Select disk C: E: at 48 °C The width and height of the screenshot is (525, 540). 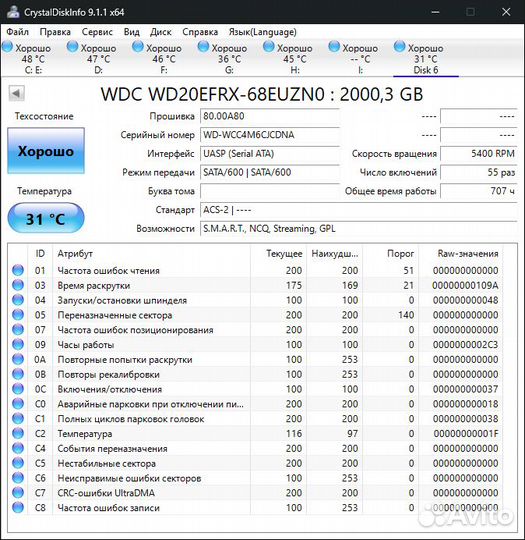click(x=28, y=59)
